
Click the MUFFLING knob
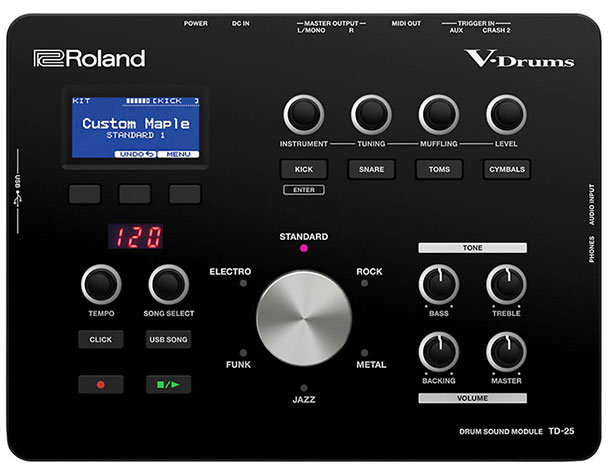pos(439,114)
